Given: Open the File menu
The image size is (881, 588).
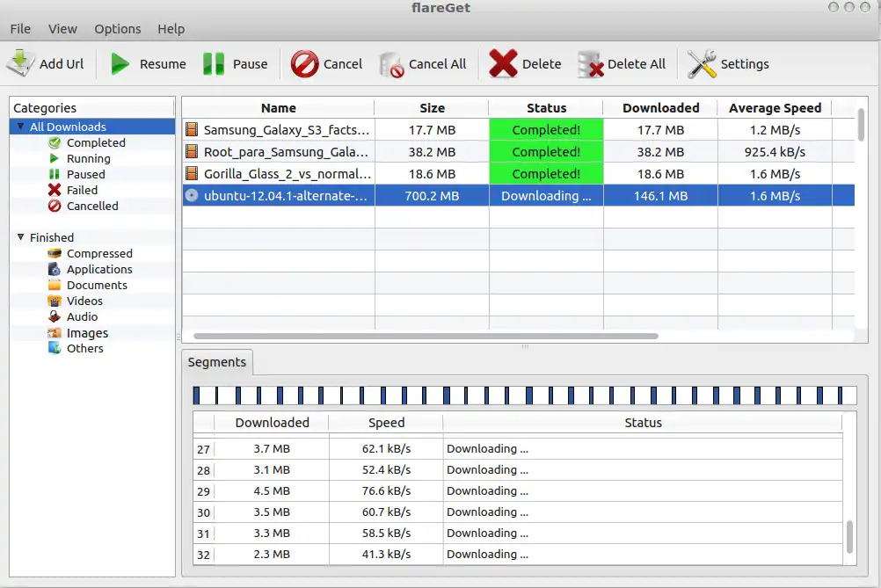Looking at the screenshot, I should [x=20, y=29].
